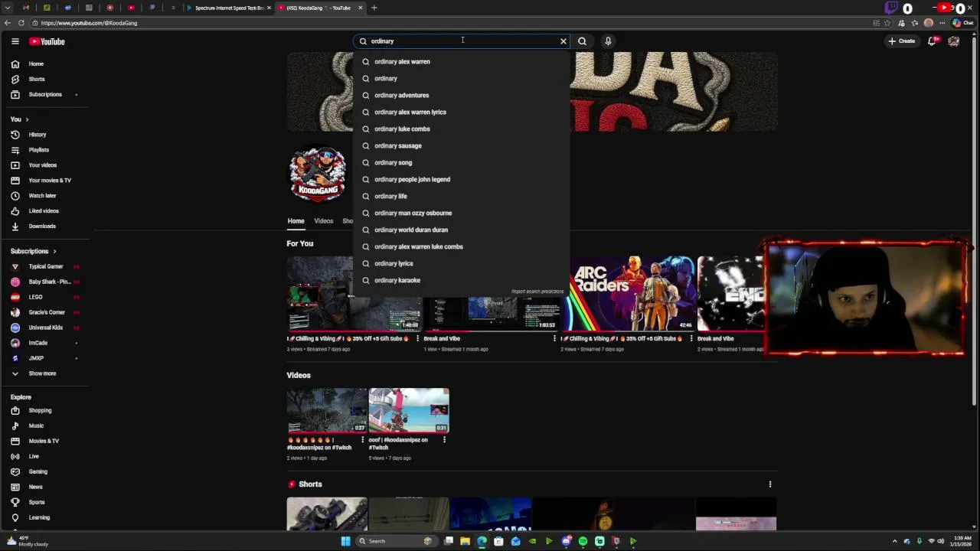
Task: Click the magnifier search button
Action: coord(582,41)
